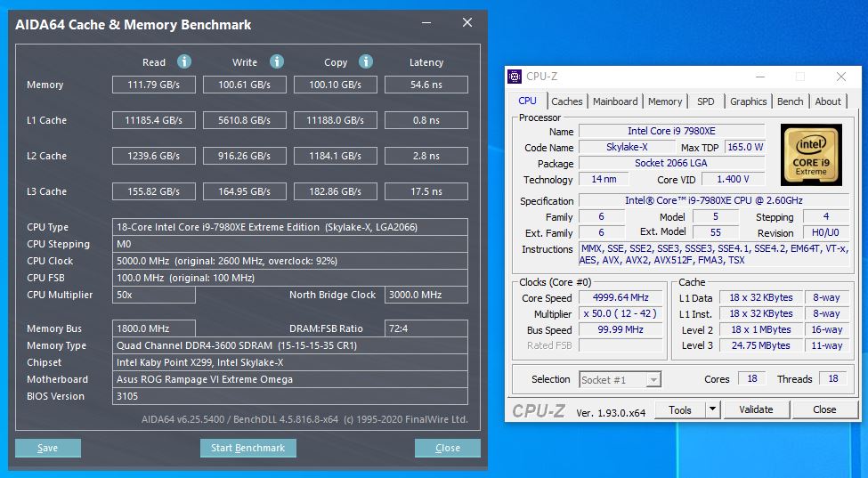
Task: Select the CPU tab in CPU-Z
Action: (x=528, y=101)
